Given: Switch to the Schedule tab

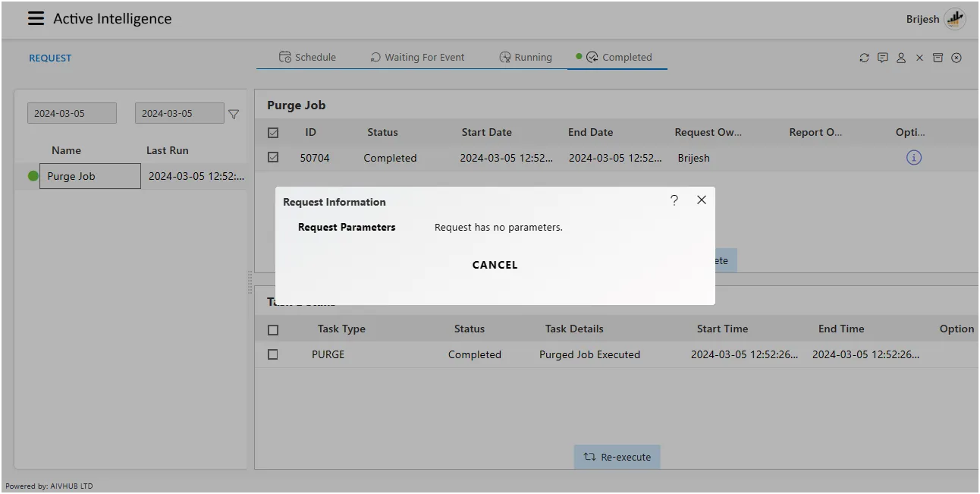Looking at the screenshot, I should pos(307,57).
